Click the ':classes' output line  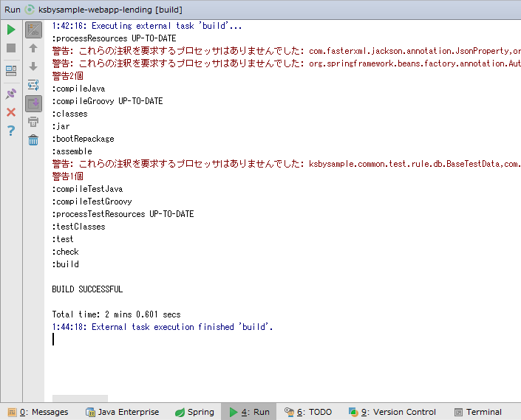69,114
